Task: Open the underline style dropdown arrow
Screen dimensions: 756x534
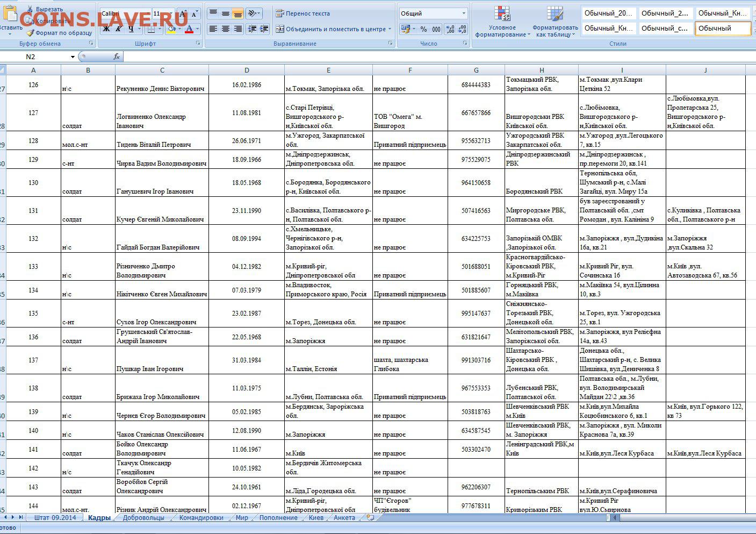Action: pos(139,29)
